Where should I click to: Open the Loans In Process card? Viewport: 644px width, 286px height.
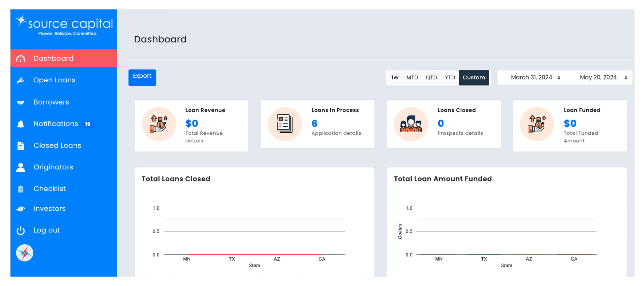tap(317, 124)
